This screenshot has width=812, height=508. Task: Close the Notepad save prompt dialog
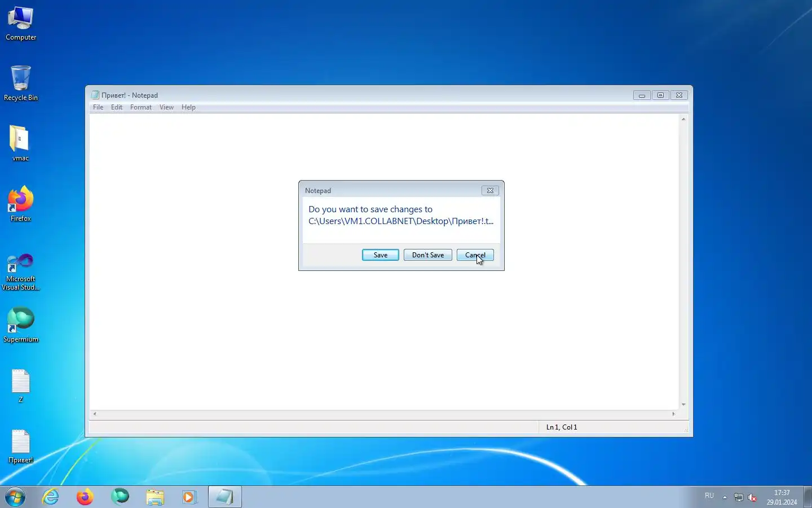490,191
